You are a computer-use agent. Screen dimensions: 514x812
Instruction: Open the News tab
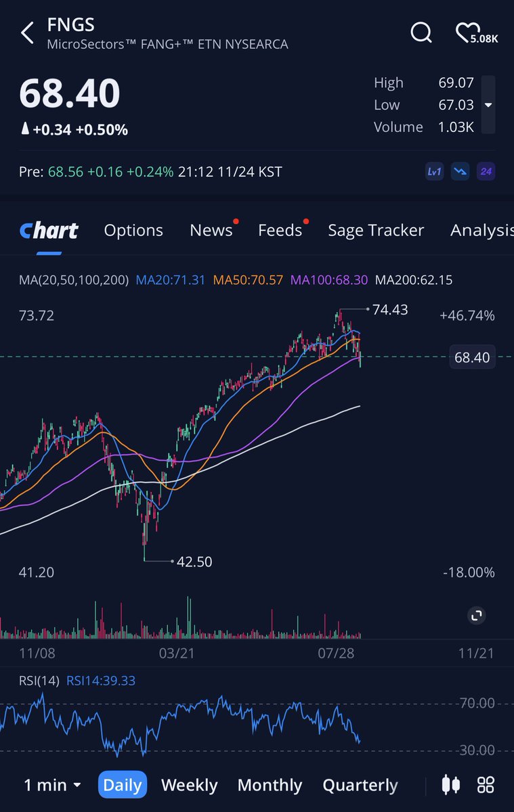pos(211,231)
